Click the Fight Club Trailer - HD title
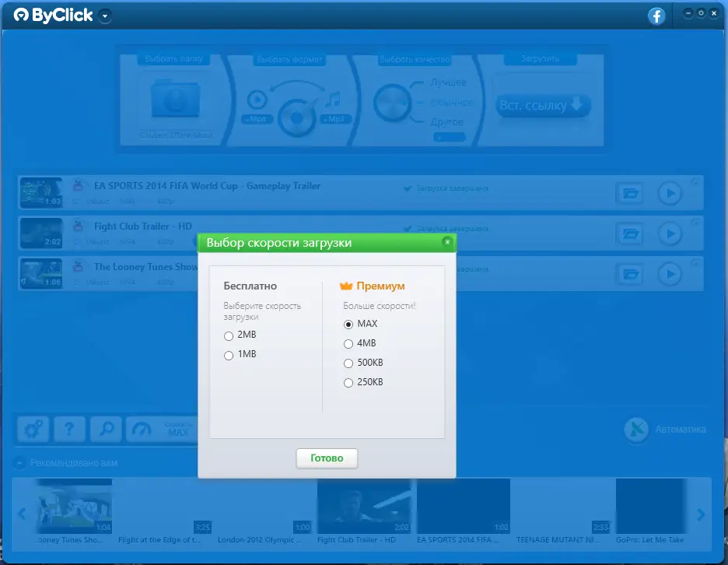This screenshot has width=728, height=565. [143, 226]
